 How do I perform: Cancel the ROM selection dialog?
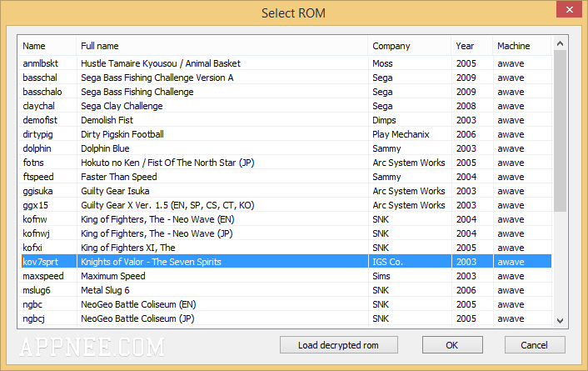[x=535, y=344]
